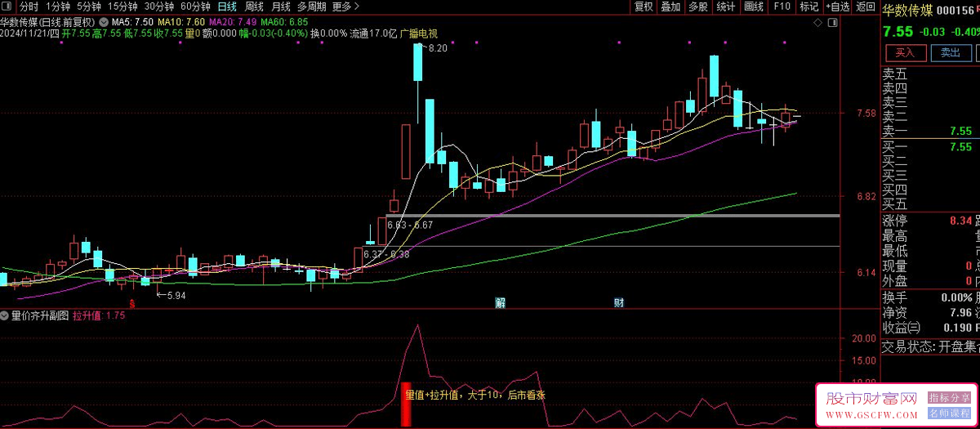The image size is (980, 429).
Task: Activate the 画线 drawing tool
Action: (754, 7)
